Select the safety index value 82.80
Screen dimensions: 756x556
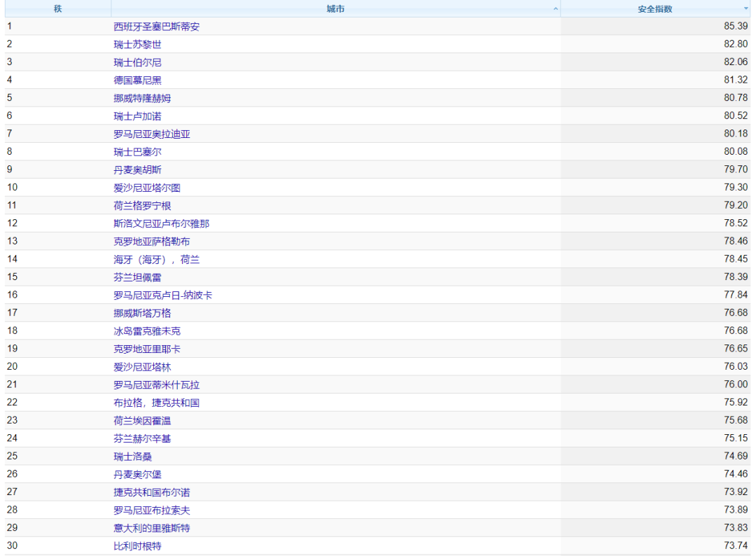736,44
